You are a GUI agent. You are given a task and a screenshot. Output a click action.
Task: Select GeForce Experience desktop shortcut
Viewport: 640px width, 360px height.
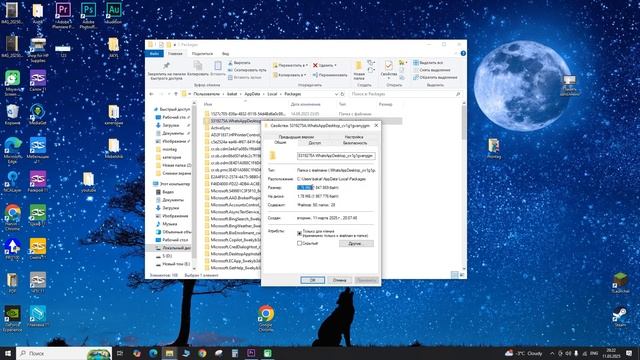12,319
